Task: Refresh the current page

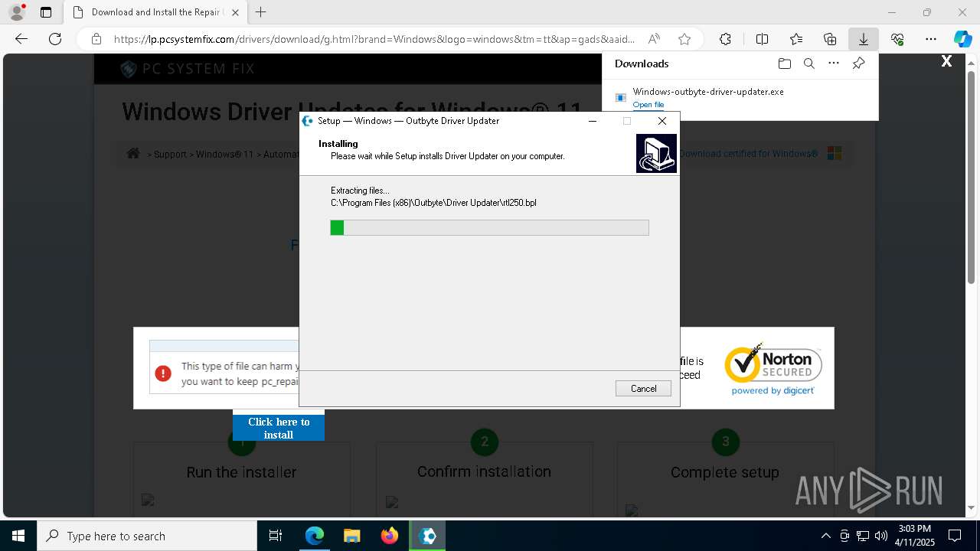Action: pyautogui.click(x=55, y=39)
